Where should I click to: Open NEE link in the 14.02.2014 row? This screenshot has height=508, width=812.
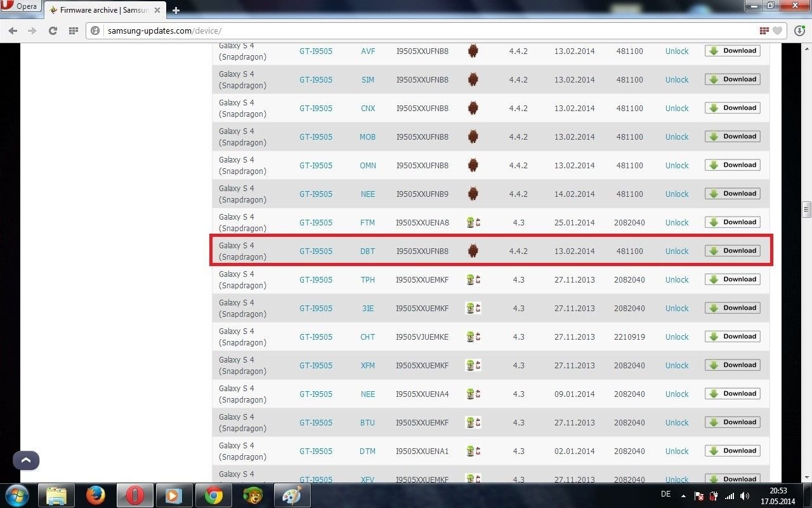(368, 194)
